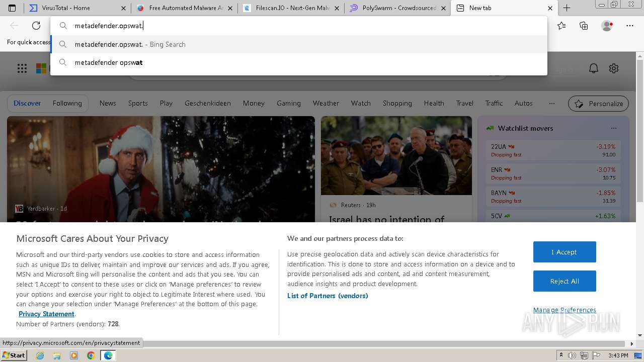Image resolution: width=644 pixels, height=362 pixels.
Task: Open Chrome from taskbar
Action: coord(91,355)
